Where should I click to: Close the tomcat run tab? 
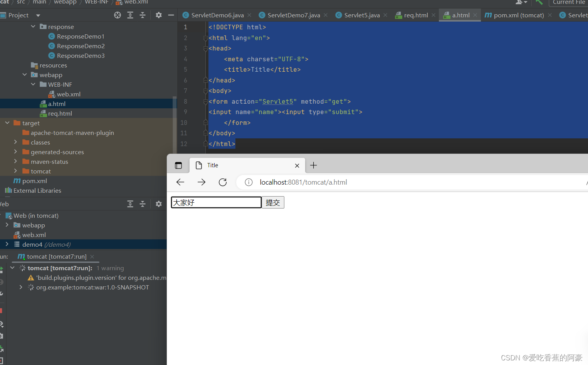92,257
